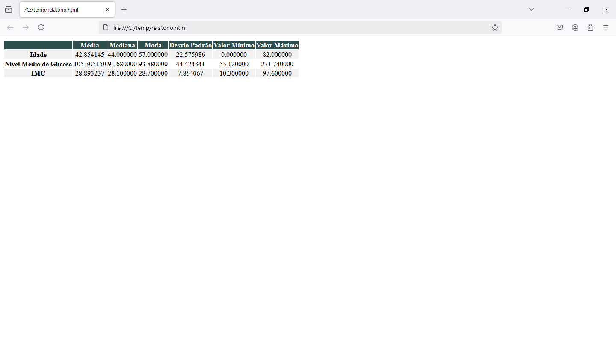Click the Média column header
This screenshot has height=364, width=616.
coord(90,45)
